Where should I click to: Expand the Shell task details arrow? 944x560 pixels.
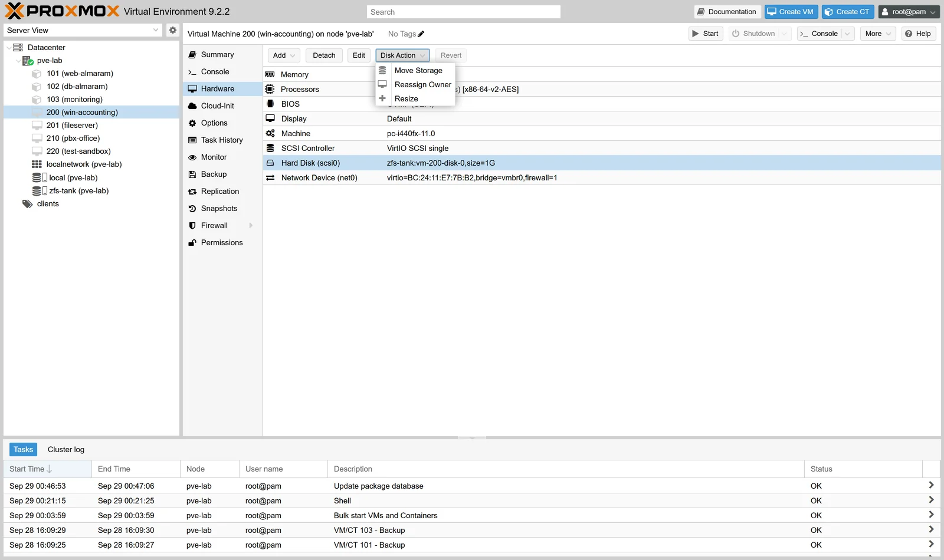point(931,500)
